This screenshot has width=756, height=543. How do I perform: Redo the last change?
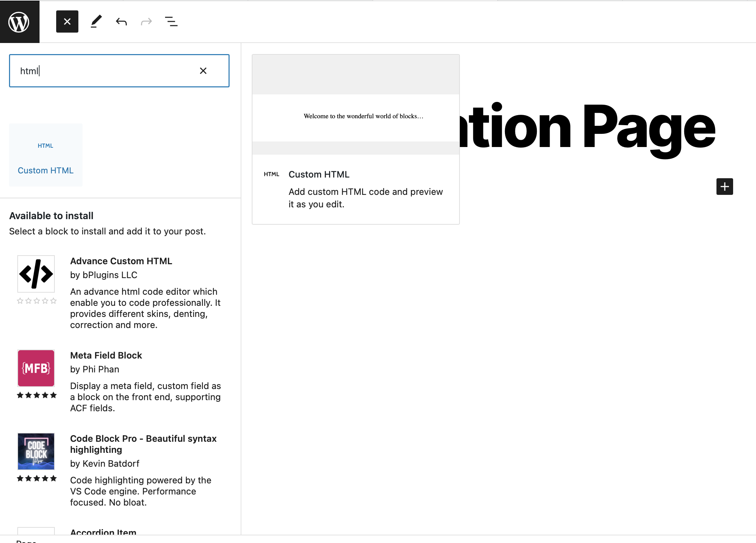pos(146,21)
